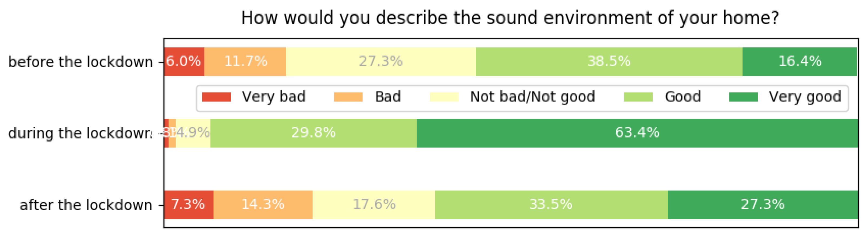Select the 'during the lockdown' axis label
This screenshot has width=868, height=236.
coord(81,133)
